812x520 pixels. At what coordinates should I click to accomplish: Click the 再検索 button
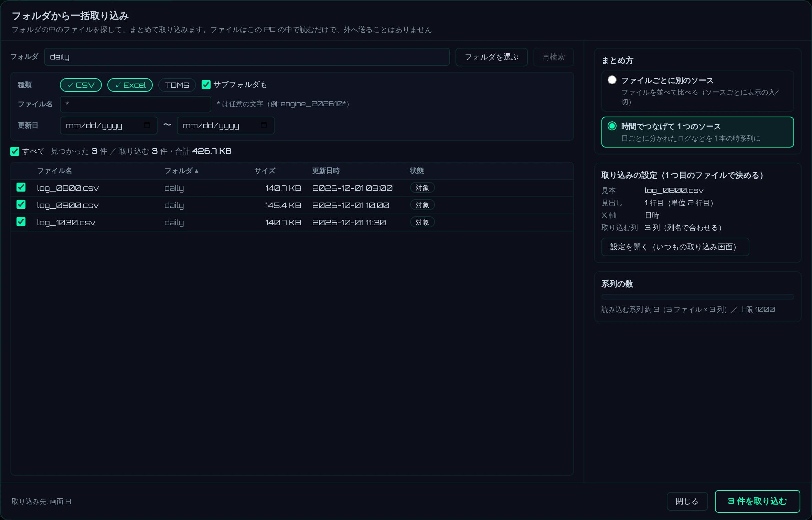[x=554, y=57]
